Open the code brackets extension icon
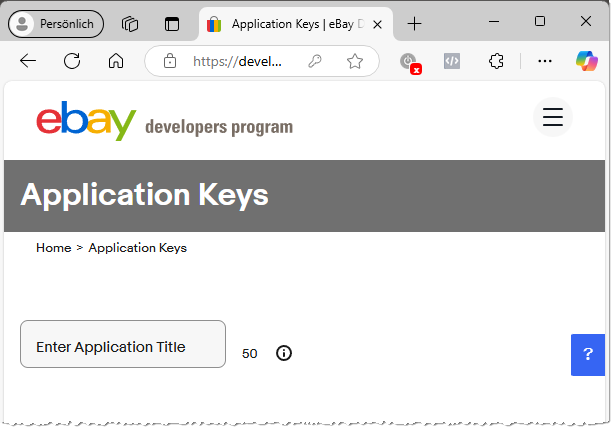The height and width of the screenshot is (429, 613). 452,61
